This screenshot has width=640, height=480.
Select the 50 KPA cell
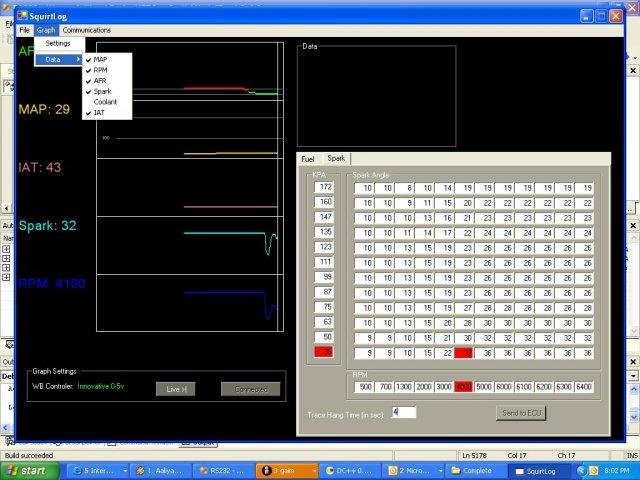324,337
